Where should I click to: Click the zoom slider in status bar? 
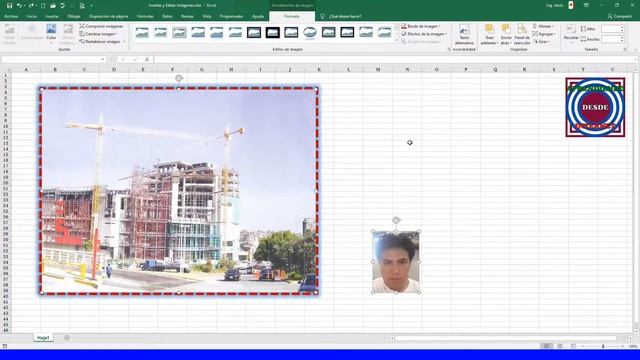[603, 346]
